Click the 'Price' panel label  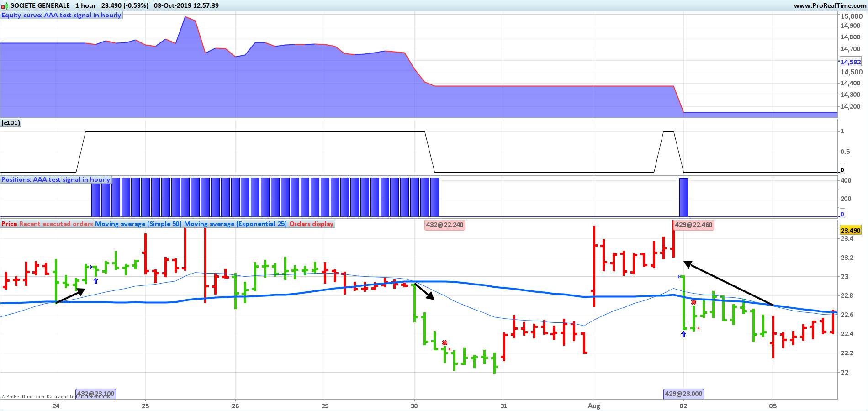[9, 224]
